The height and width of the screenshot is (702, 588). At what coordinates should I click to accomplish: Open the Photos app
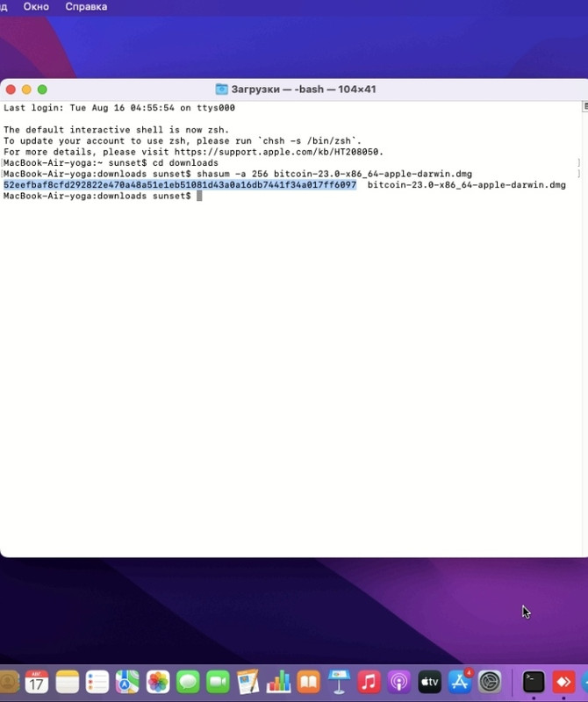158,682
